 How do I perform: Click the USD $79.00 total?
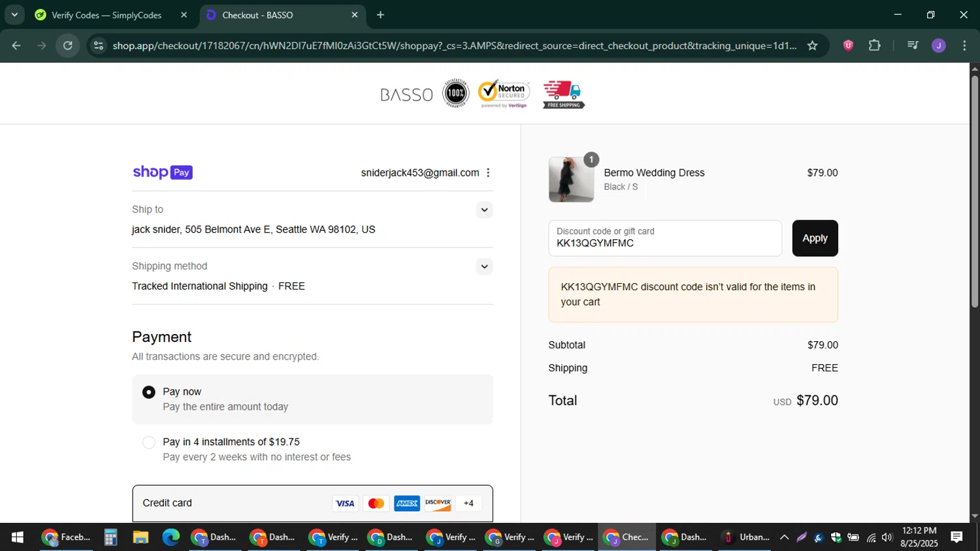pyautogui.click(x=806, y=401)
